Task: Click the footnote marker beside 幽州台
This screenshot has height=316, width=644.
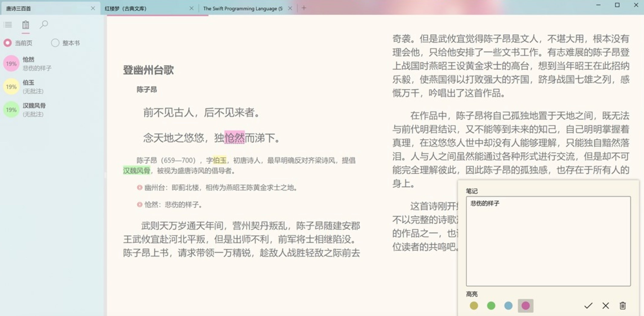Action: 140,188
